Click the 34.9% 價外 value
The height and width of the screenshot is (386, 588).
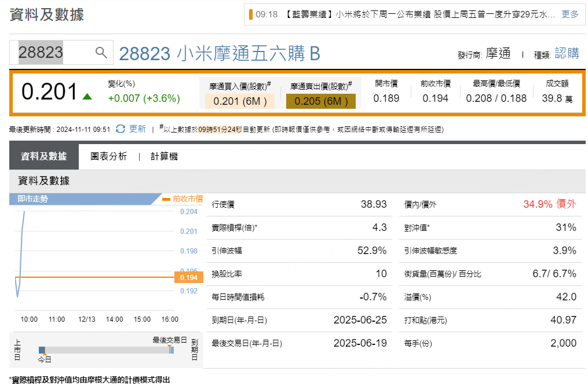click(550, 204)
